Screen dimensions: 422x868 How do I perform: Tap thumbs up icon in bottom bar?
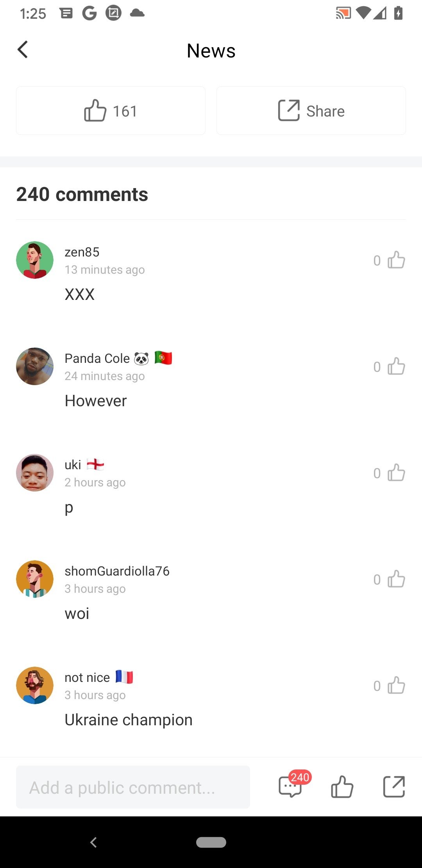pyautogui.click(x=342, y=787)
